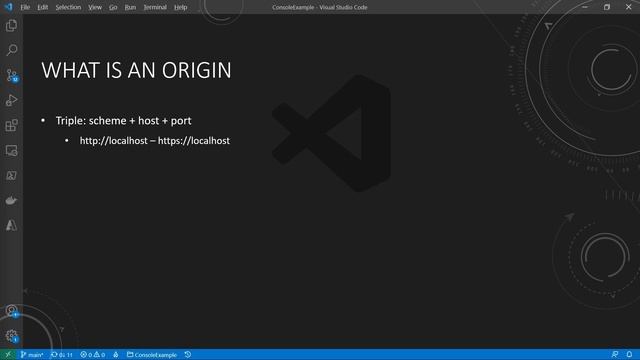This screenshot has height=360, width=640.
Task: Open the Accounts menu in activity bar
Action: (x=11, y=311)
